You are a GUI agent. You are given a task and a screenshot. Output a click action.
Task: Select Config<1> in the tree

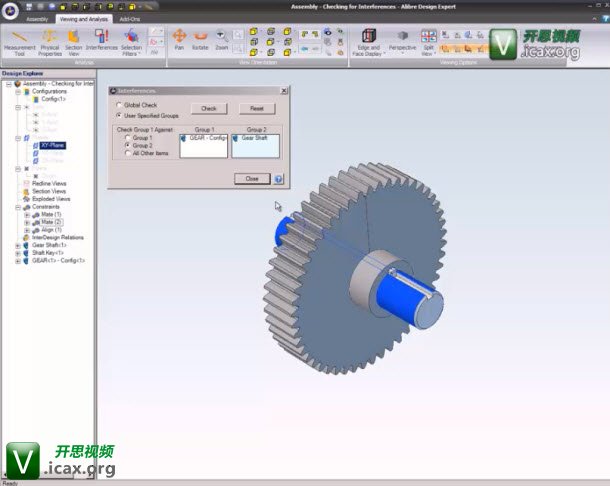click(x=54, y=99)
